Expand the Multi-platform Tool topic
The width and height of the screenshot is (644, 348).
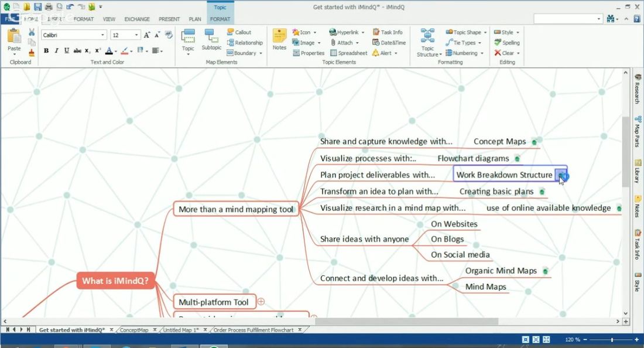[x=261, y=302]
